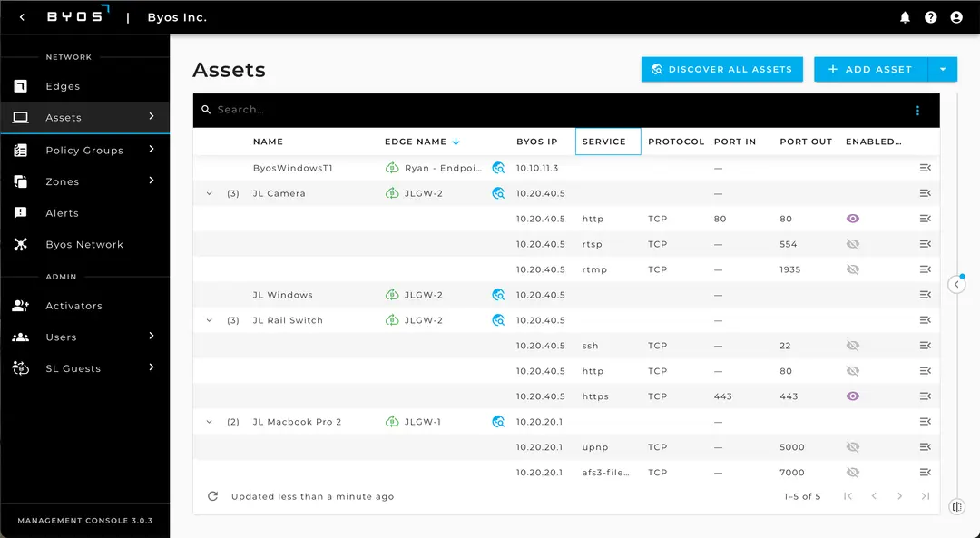This screenshot has height=538, width=980.
Task: Toggle the https service enabled eye
Action: pos(852,396)
